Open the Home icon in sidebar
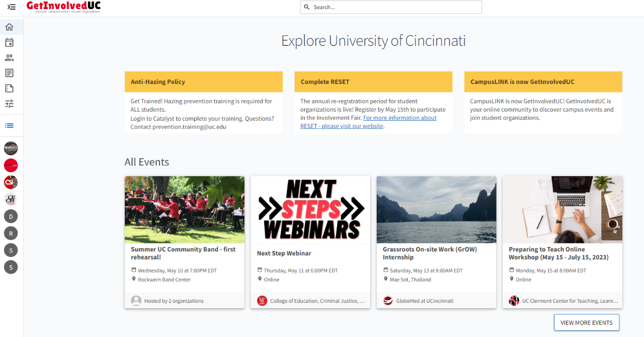 coord(9,27)
